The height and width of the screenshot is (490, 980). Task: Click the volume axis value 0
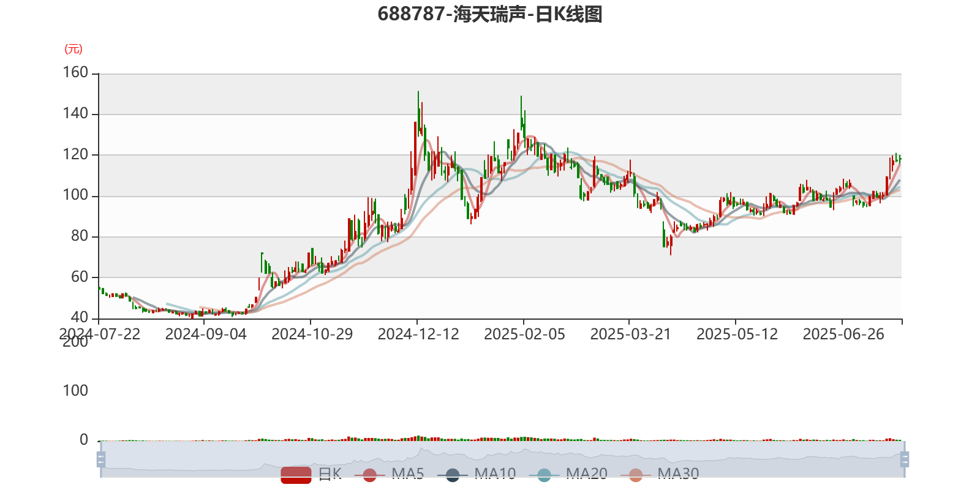(84, 440)
